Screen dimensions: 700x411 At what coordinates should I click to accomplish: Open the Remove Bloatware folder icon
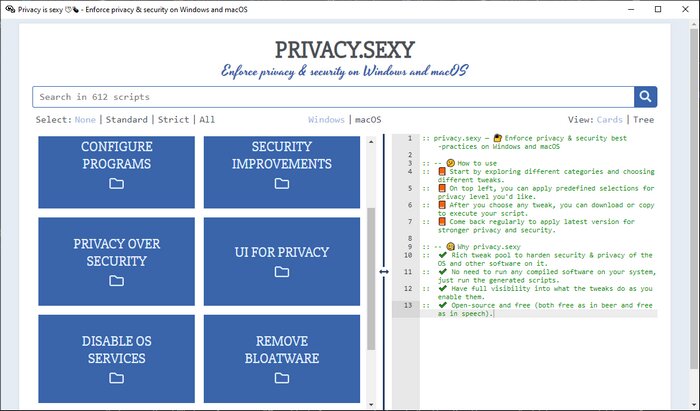click(282, 378)
